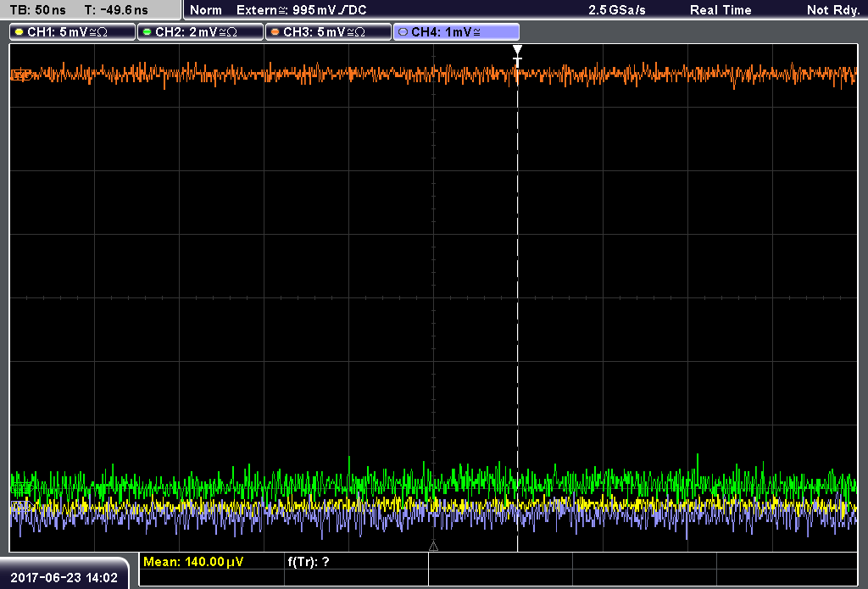Click the 2.5 GSa/s sample rate readout
868x589 pixels.
[617, 10]
